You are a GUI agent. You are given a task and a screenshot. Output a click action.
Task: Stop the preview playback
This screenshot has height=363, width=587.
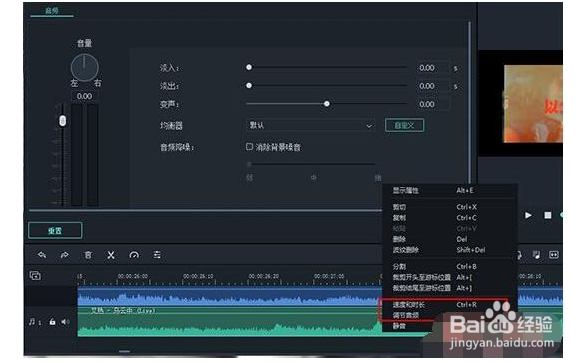pyautogui.click(x=548, y=215)
